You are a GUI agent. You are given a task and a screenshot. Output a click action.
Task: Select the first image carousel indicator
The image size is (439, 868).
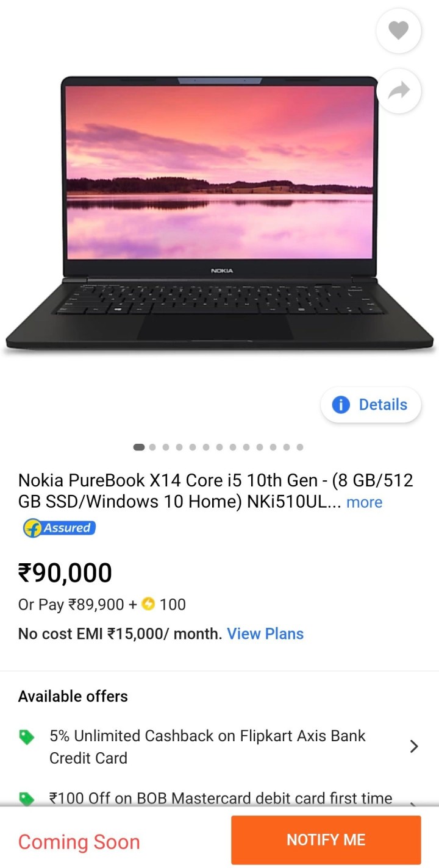(139, 447)
